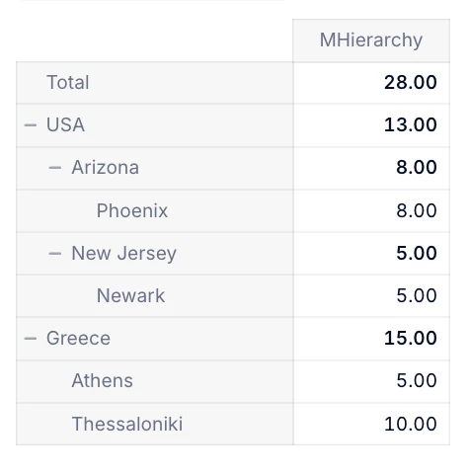Image resolution: width=468 pixels, height=476 pixels.
Task: Select the 15.00 Greece value cell
Action: [371, 339]
